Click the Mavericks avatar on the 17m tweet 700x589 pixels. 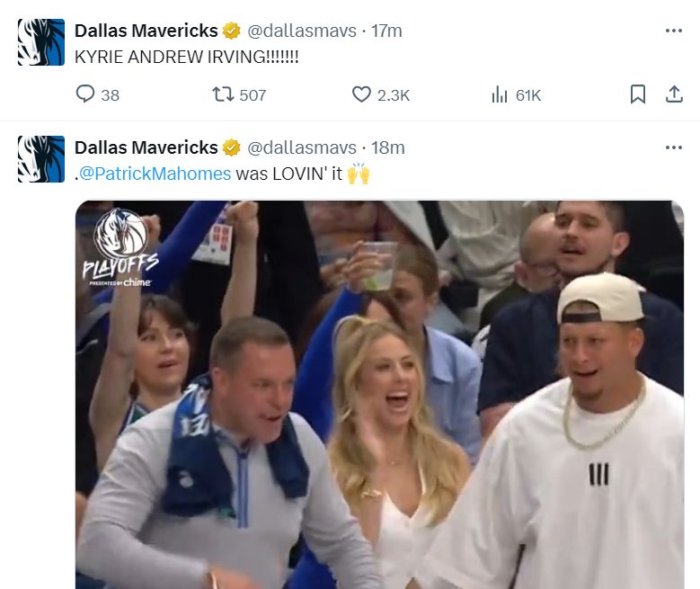coord(41,42)
